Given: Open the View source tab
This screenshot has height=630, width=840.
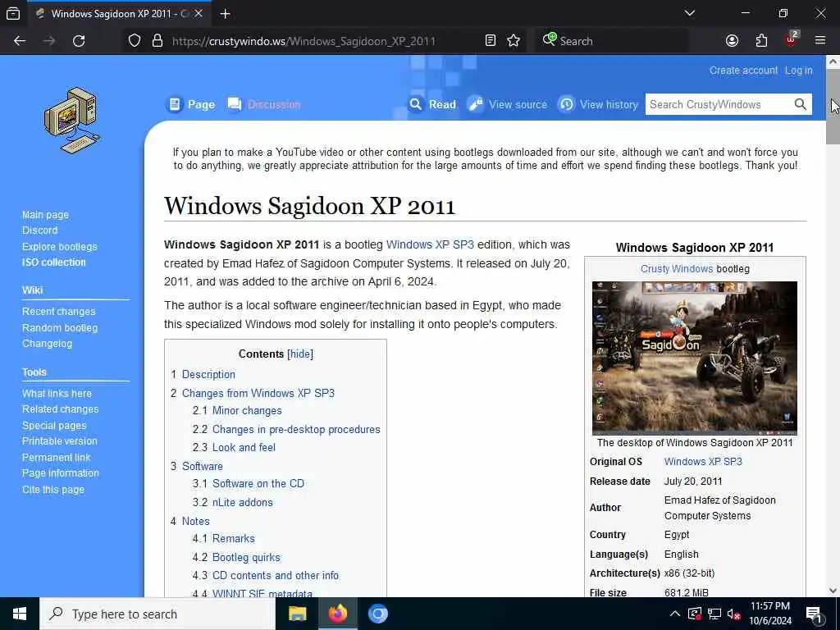Looking at the screenshot, I should click(507, 104).
